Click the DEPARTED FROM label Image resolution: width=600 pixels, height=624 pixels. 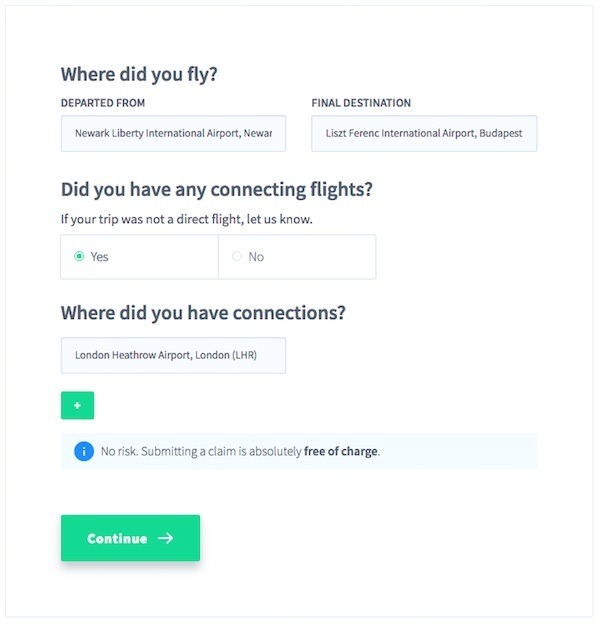(x=103, y=103)
